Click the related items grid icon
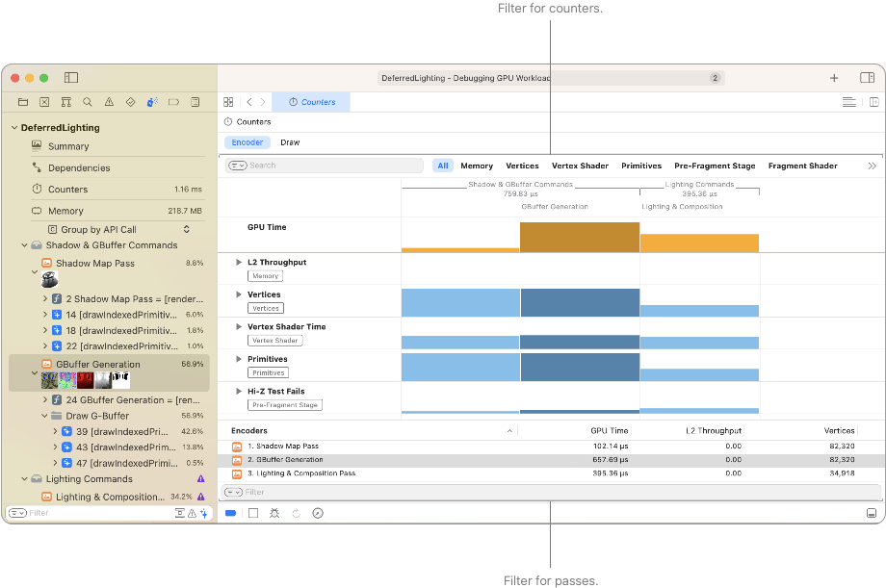Screen dimensions: 886x588 pyautogui.click(x=228, y=102)
